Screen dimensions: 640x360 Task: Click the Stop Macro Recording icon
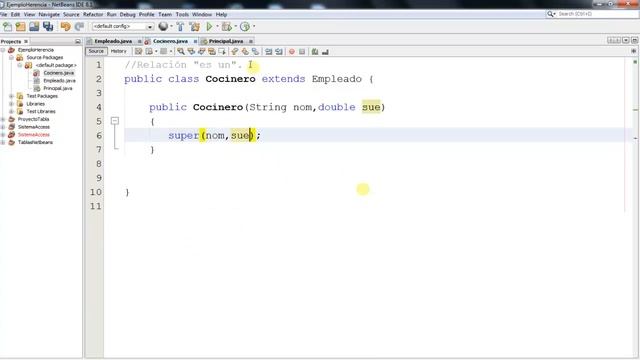[x=302, y=51]
